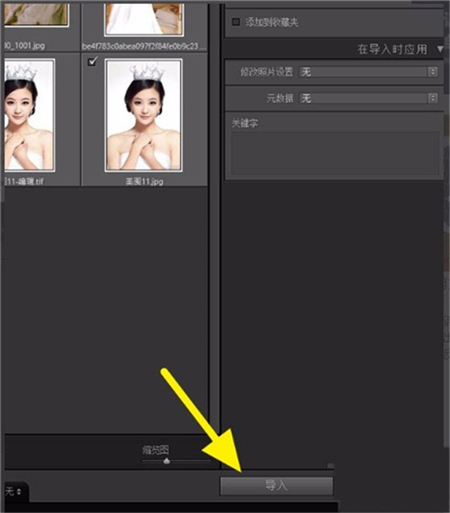
Task: Click the 导入 button
Action: 276,485
